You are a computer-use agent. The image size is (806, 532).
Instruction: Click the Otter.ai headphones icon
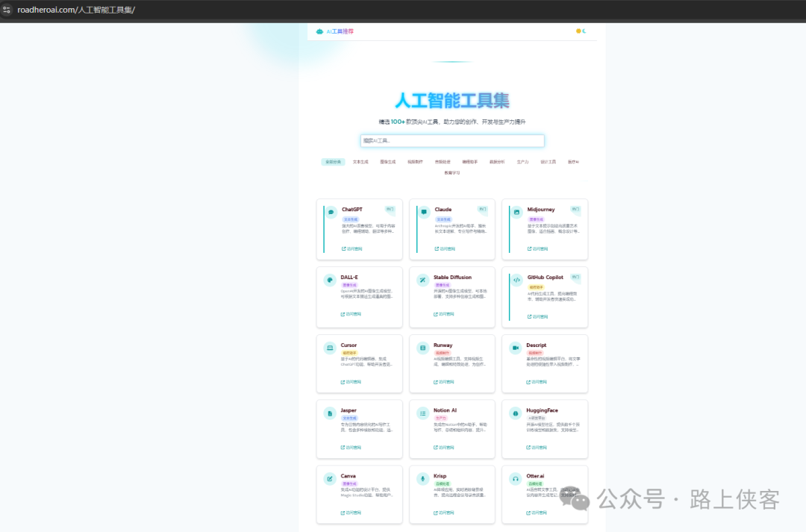tap(516, 478)
